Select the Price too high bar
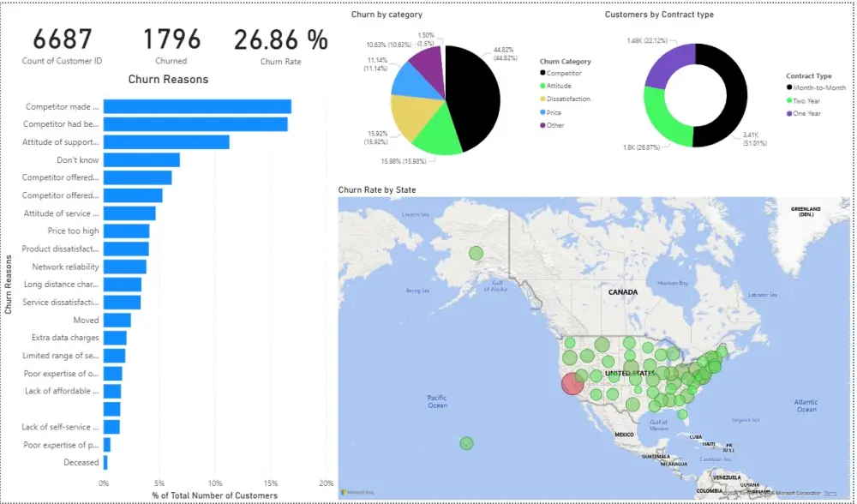The width and height of the screenshot is (857, 504). click(129, 231)
